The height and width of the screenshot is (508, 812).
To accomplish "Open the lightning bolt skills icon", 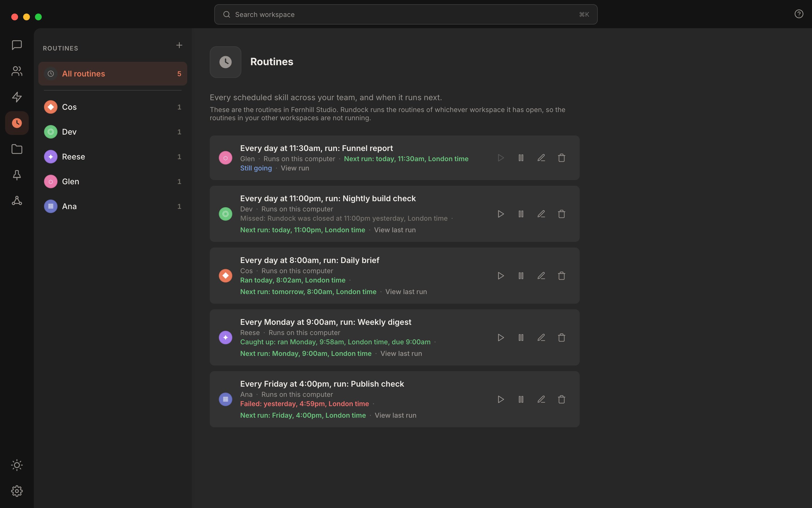I will 17,97.
